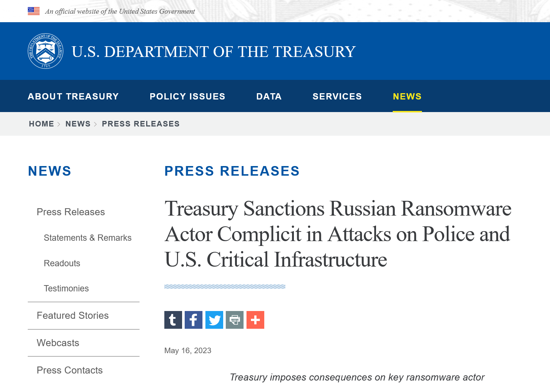
Task: Open Statements & Remarks sidebar link
Action: pos(88,238)
